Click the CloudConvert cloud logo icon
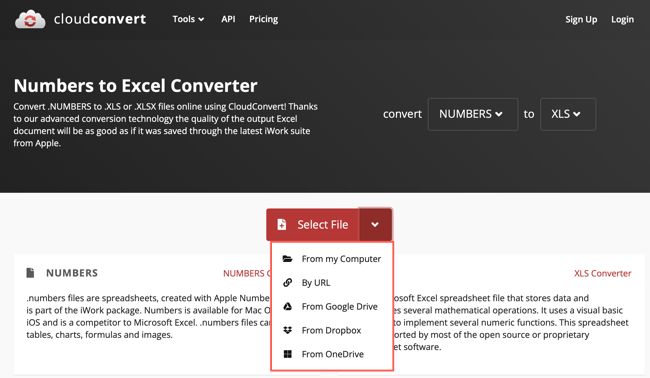The width and height of the screenshot is (650, 378). coord(30,19)
